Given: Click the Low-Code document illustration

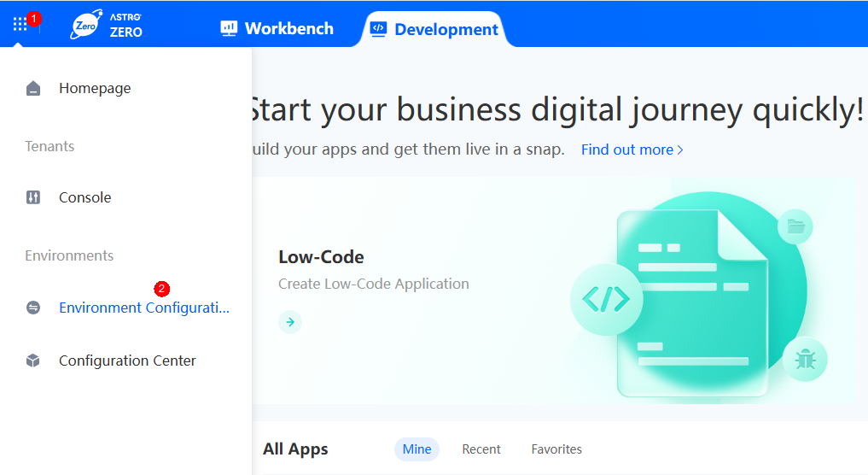Looking at the screenshot, I should point(692,303).
